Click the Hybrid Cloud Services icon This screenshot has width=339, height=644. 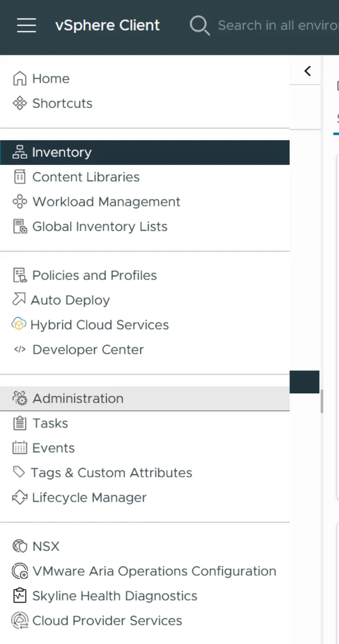(19, 325)
